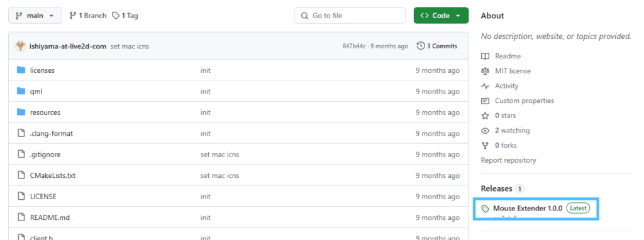Click the file icon beside CMakeLists.txt
644x240 pixels.
(x=21, y=175)
